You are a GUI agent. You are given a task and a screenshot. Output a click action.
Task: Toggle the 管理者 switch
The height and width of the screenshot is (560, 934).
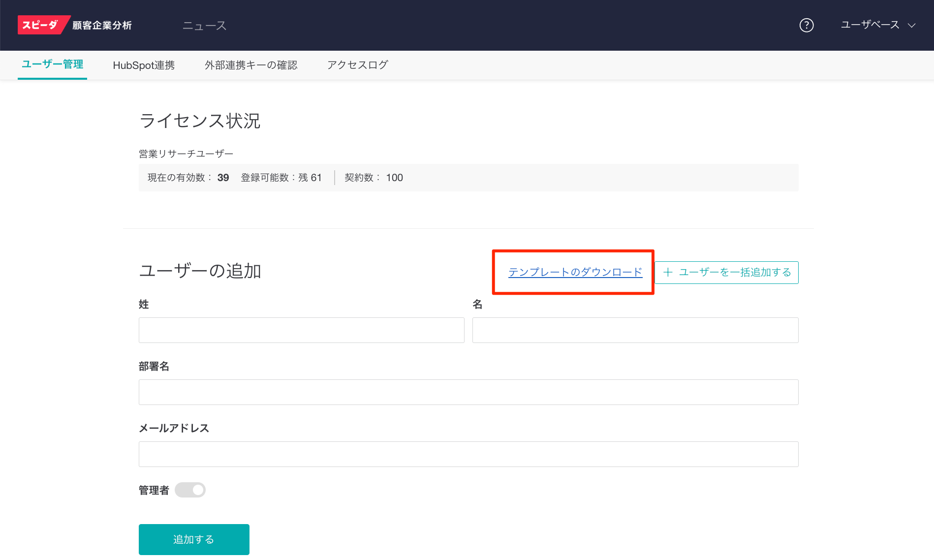click(x=190, y=490)
